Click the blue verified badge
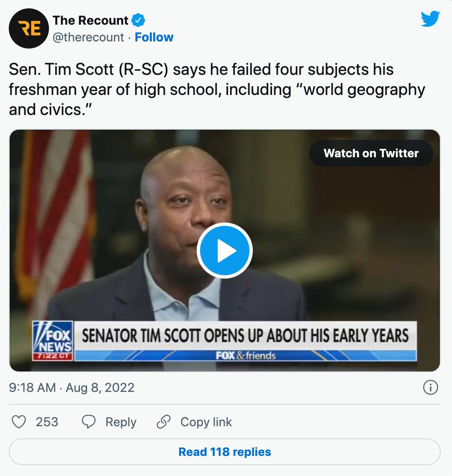Viewport: 452px width, 476px height. [x=138, y=20]
